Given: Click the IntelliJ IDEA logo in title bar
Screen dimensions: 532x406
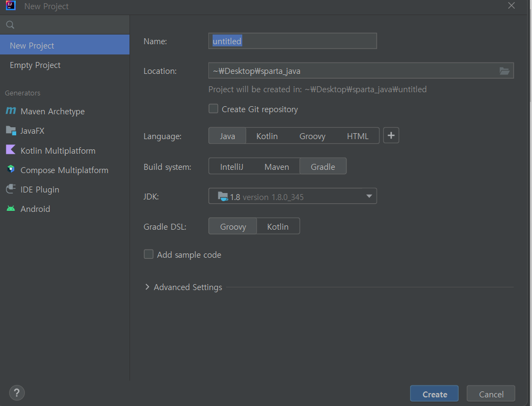Looking at the screenshot, I should 11,5.
